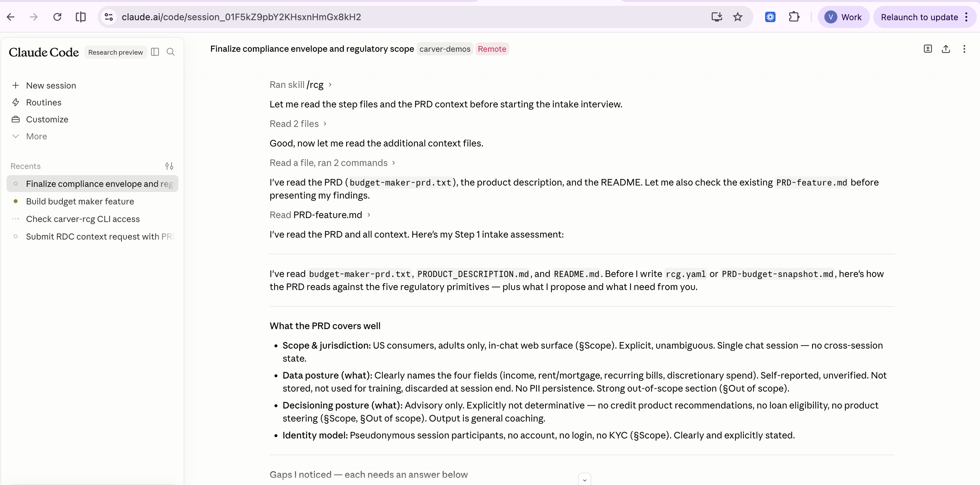Click the add panel icon at top right

pos(928,49)
